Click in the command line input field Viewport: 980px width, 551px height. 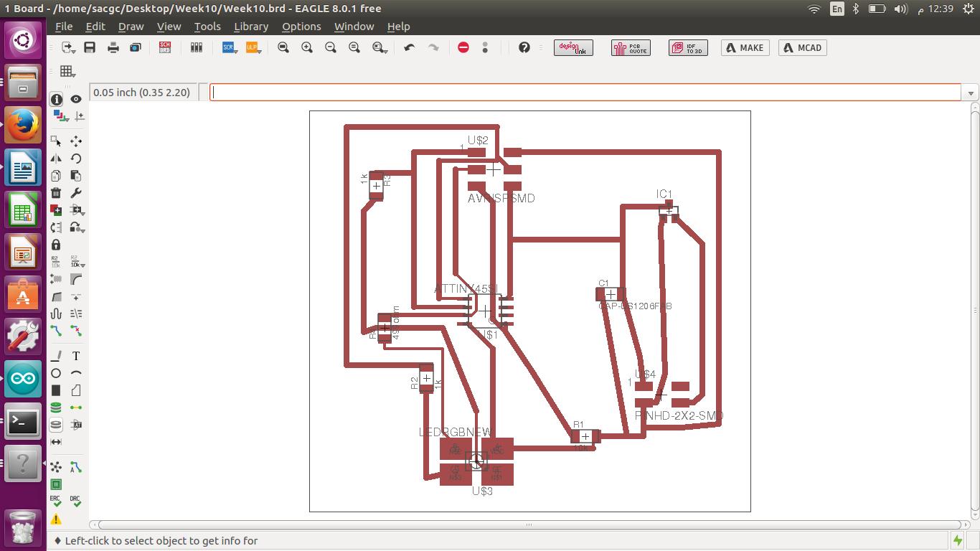tap(585, 93)
